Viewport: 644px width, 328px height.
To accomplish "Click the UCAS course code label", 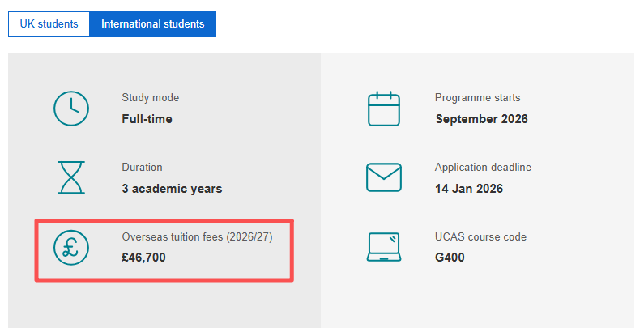I will [480, 237].
